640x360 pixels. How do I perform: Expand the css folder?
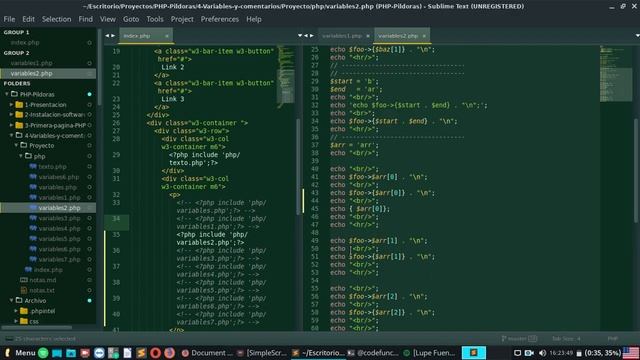pyautogui.click(x=16, y=321)
